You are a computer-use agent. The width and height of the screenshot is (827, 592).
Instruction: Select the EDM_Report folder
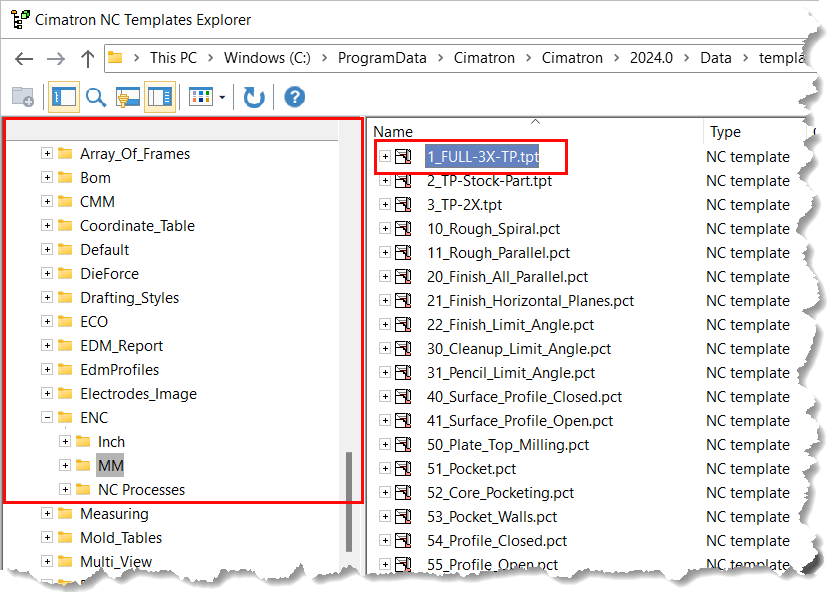(121, 346)
